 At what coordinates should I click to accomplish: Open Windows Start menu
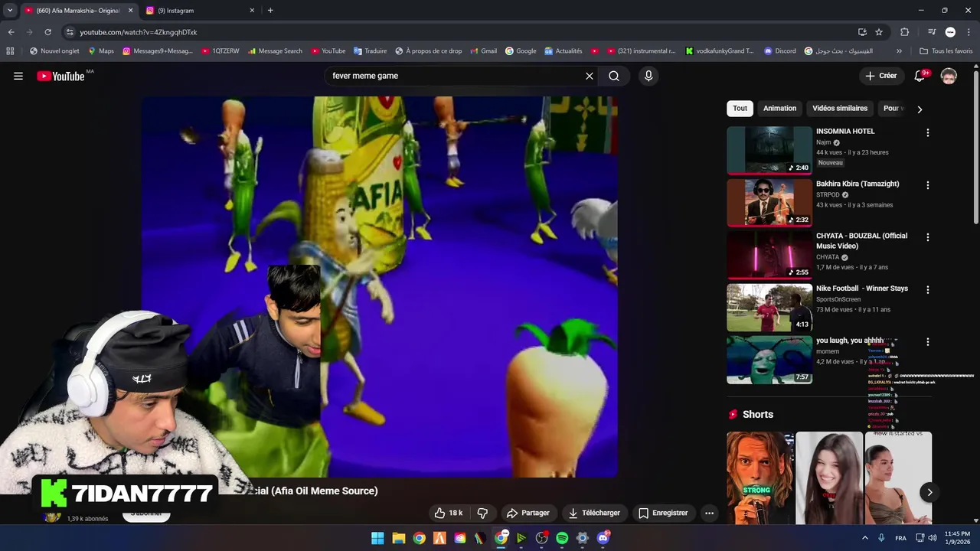click(x=377, y=538)
